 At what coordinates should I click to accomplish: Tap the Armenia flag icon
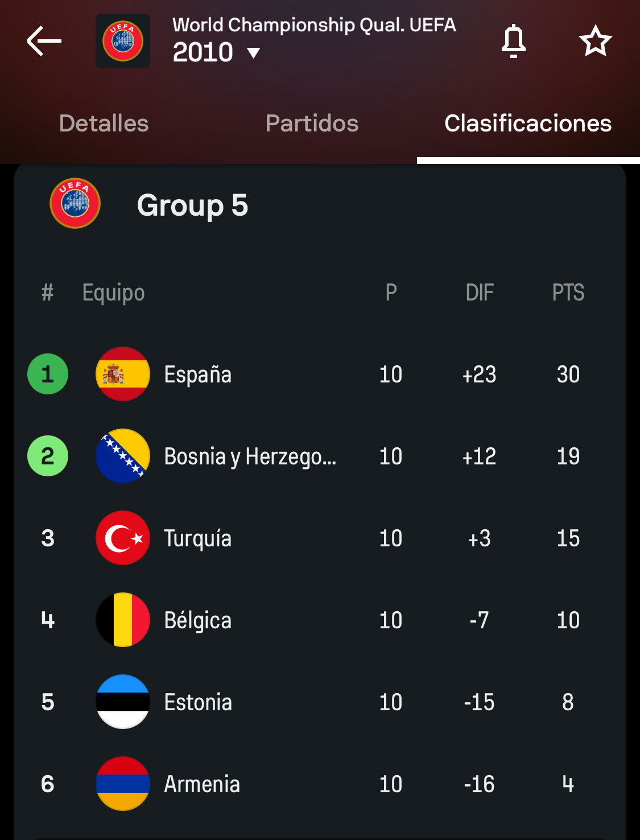pyautogui.click(x=123, y=784)
